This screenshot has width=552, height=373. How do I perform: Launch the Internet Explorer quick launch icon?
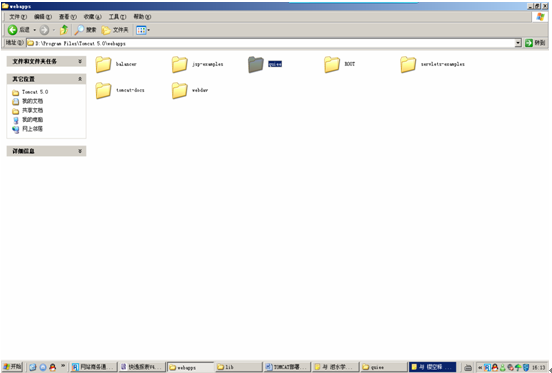tap(33, 367)
